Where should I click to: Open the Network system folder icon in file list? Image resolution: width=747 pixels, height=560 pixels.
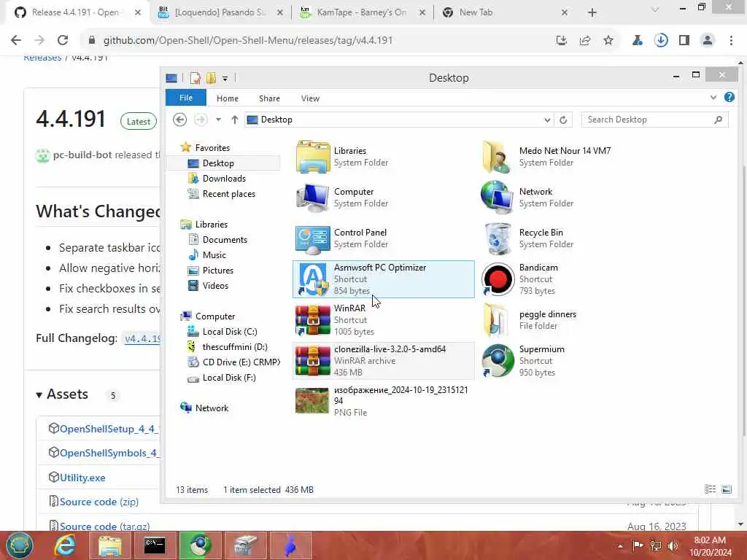(496, 198)
